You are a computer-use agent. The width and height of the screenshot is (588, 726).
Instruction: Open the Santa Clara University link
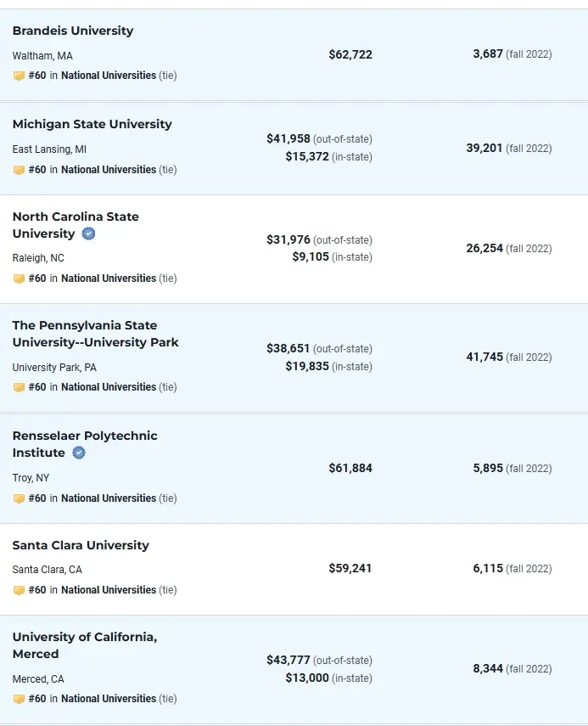(x=81, y=545)
